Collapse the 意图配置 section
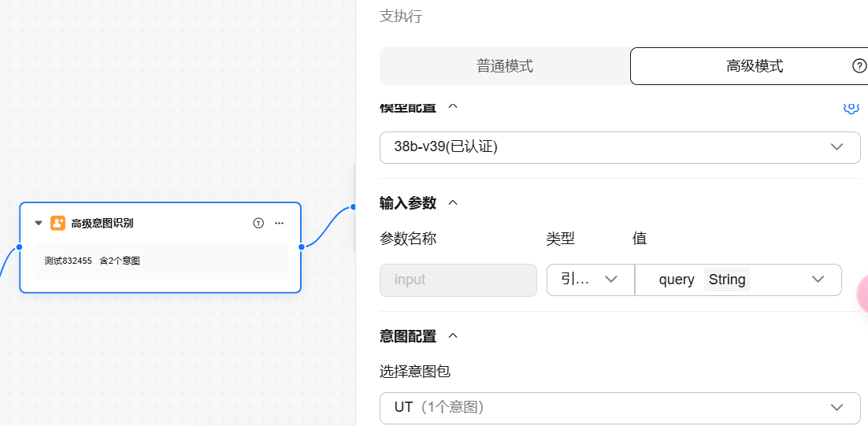The image size is (868, 426). click(453, 335)
